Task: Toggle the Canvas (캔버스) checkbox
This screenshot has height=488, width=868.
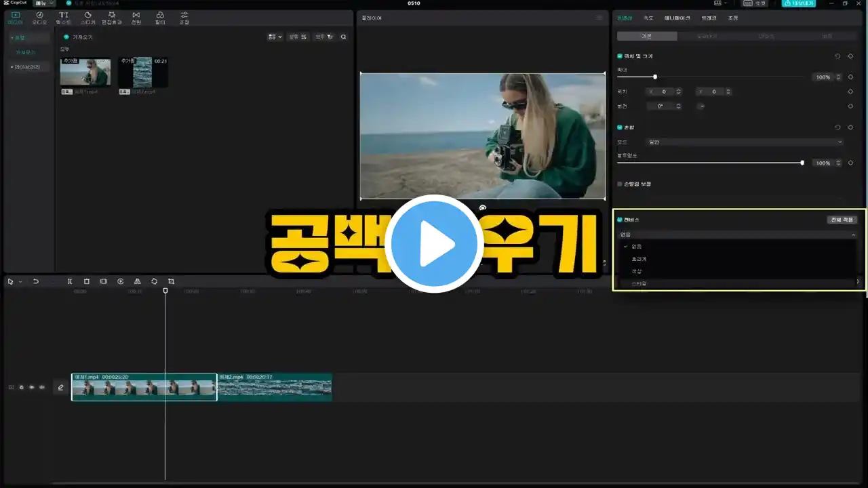Action: 620,220
